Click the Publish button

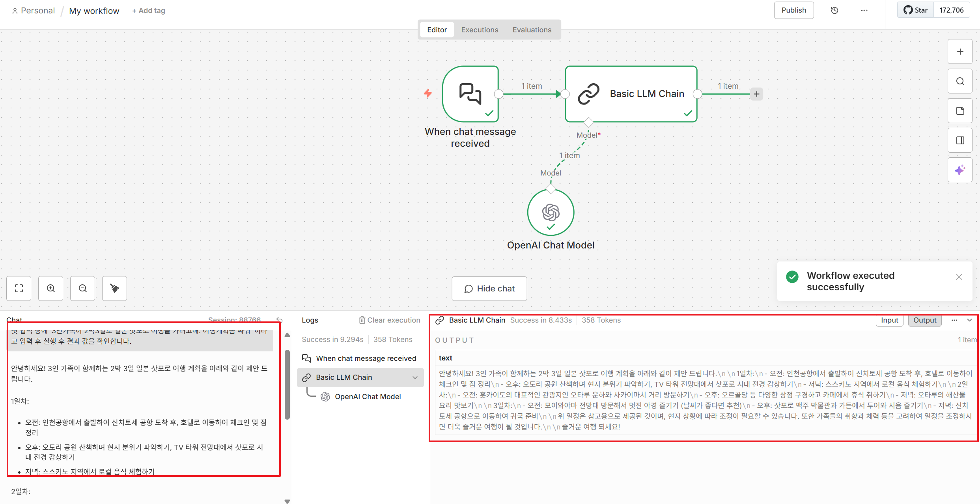coord(793,10)
